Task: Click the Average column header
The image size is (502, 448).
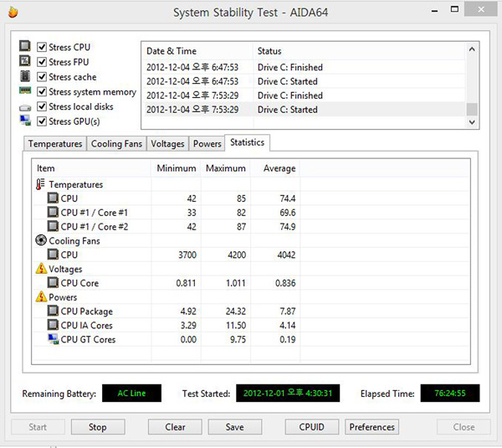Action: click(x=275, y=168)
